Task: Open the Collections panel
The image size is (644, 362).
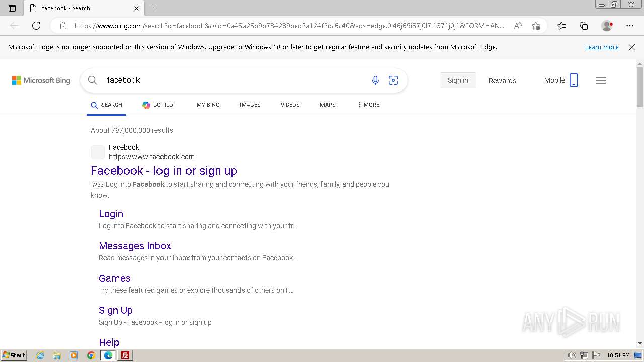Action: (x=584, y=26)
